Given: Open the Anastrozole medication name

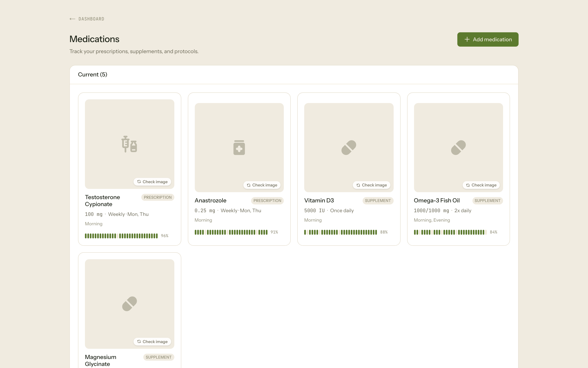Looking at the screenshot, I should [210, 201].
